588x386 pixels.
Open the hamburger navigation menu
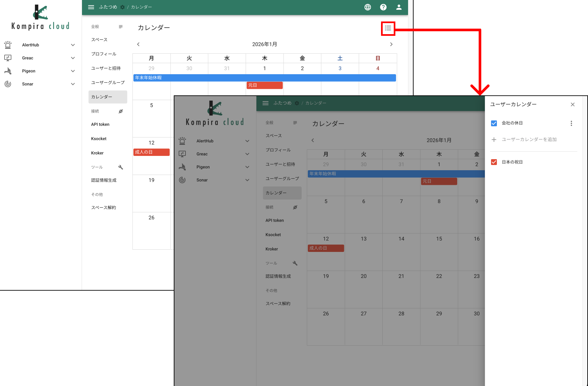point(91,7)
